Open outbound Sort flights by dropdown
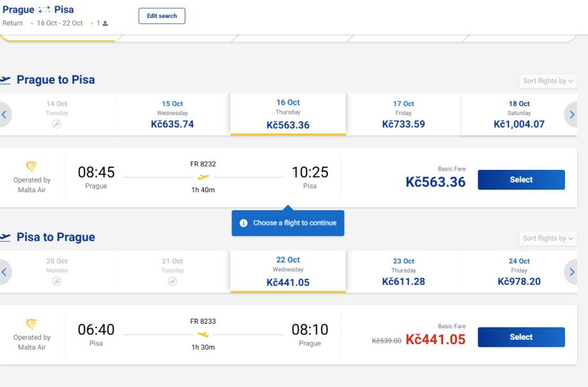588x387 pixels. coord(548,81)
